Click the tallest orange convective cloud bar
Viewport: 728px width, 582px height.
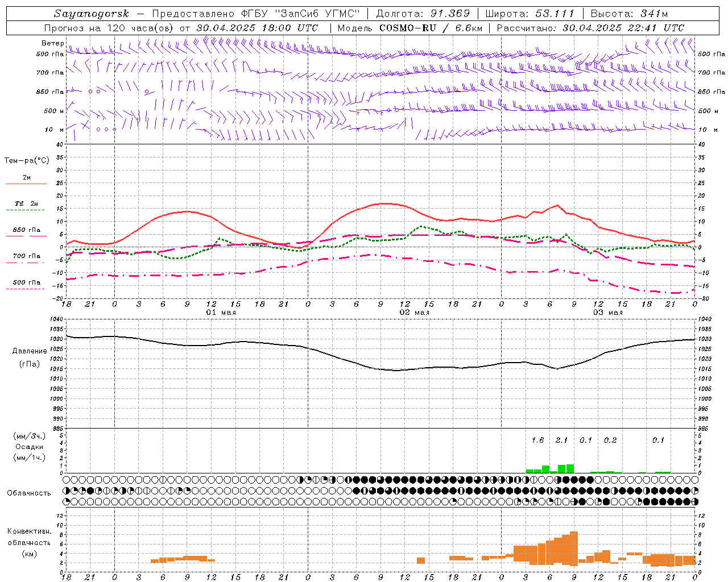pyautogui.click(x=573, y=548)
